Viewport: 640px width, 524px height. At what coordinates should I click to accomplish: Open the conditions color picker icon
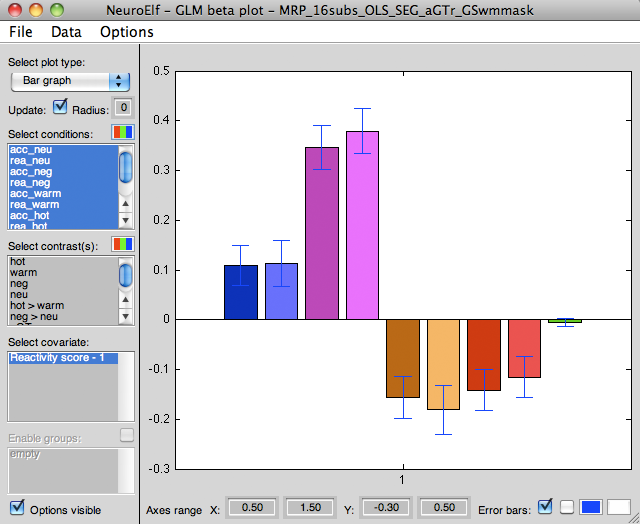point(122,132)
